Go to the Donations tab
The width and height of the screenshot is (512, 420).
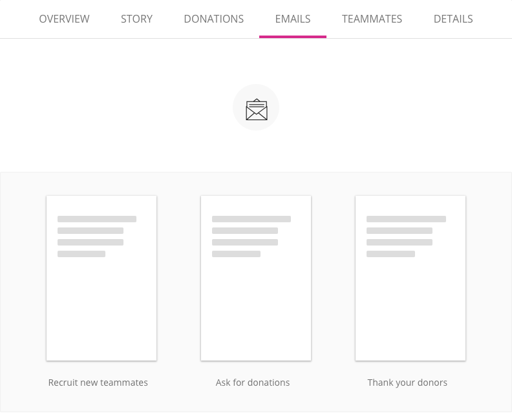(x=213, y=19)
